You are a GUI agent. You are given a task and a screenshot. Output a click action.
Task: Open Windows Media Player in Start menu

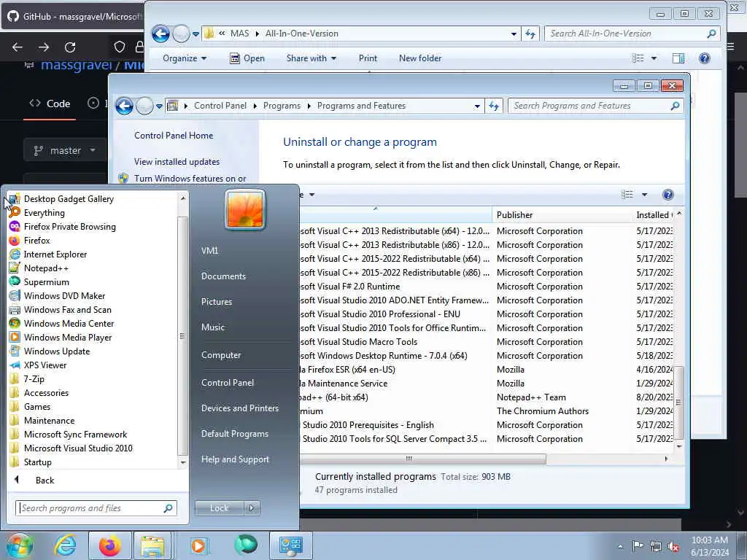tap(68, 337)
